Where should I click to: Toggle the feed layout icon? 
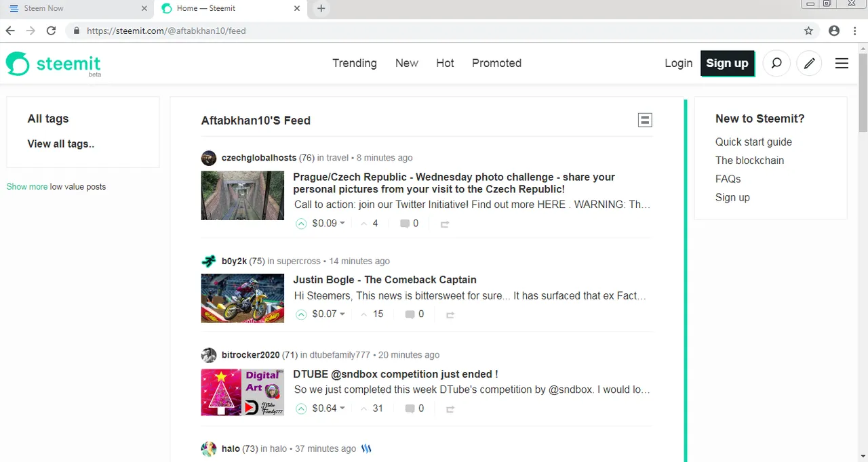(645, 120)
